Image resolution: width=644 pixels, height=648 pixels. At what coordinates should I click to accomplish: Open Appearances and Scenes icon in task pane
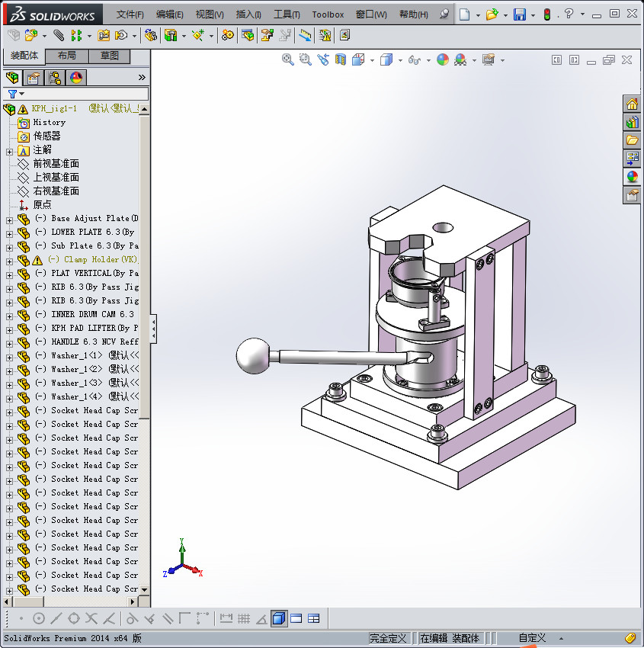(x=632, y=177)
